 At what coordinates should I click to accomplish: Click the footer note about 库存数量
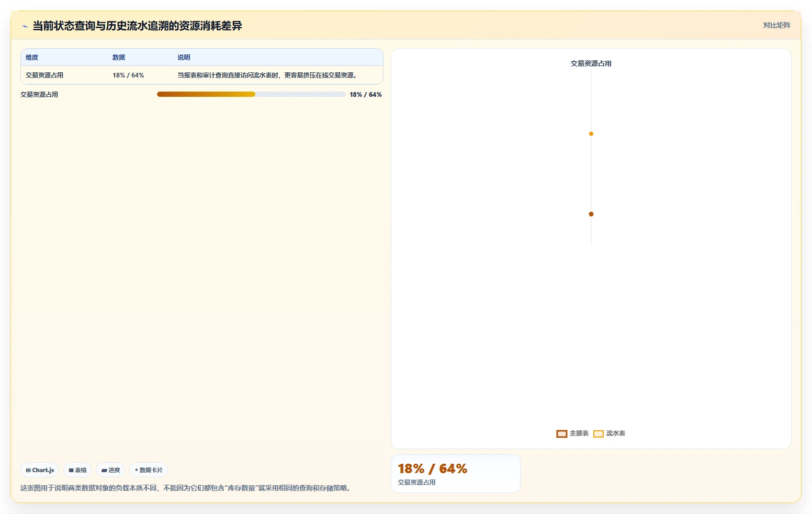click(x=185, y=488)
